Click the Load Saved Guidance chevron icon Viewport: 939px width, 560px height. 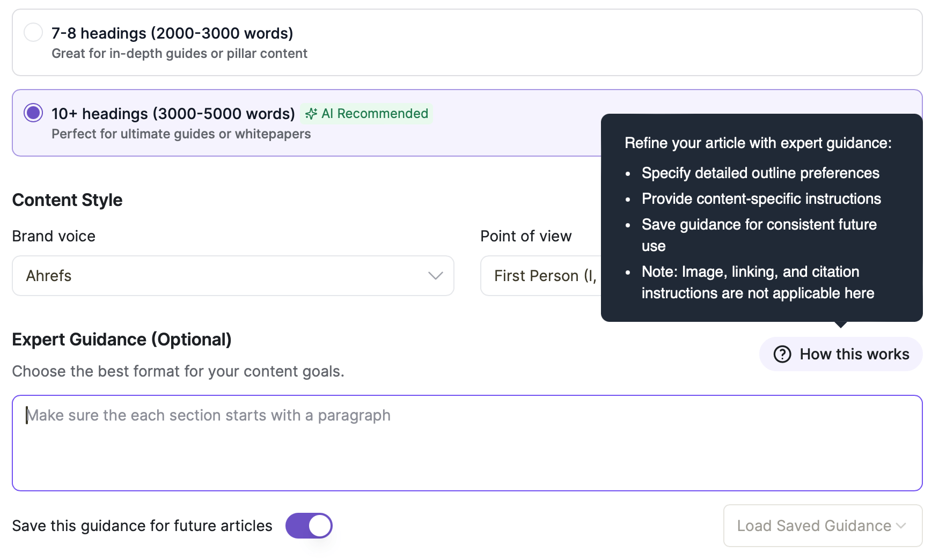[x=901, y=526]
